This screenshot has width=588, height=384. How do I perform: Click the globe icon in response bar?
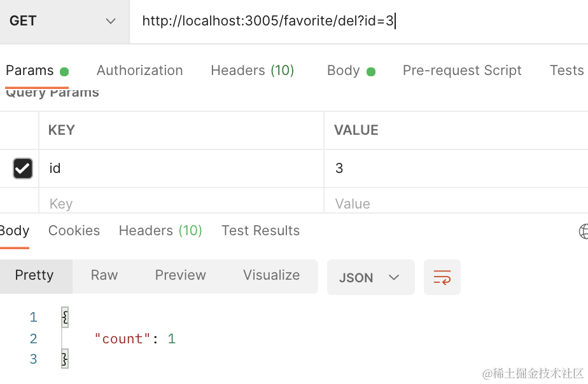(x=584, y=231)
